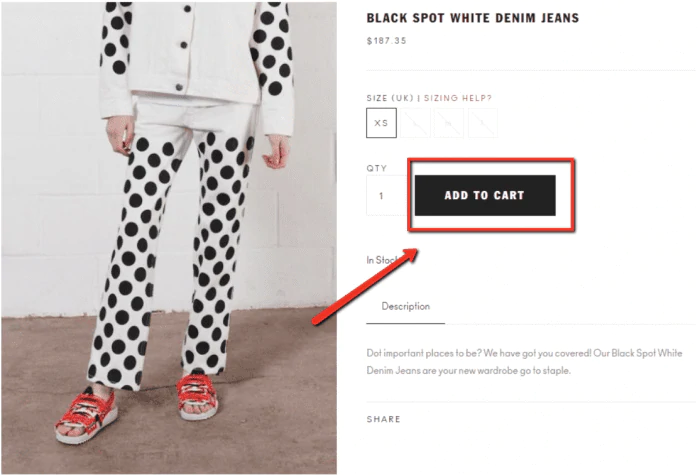Image resolution: width=700 pixels, height=475 pixels.
Task: Click the white jacket's front buttons
Action: tap(183, 47)
